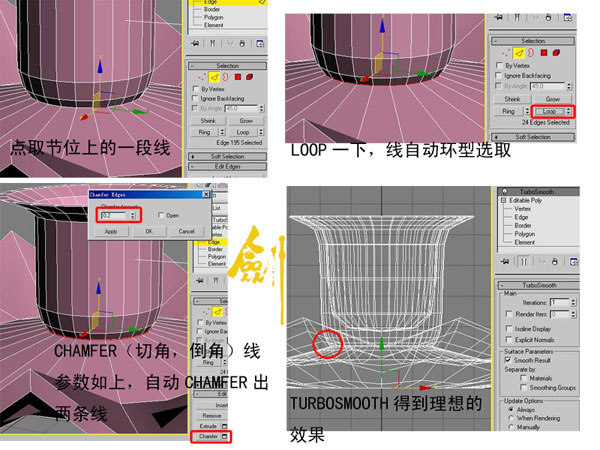Screen dimensions: 600x450
Task: Click Loop button in 24 Edges Selected panel
Action: (549, 111)
